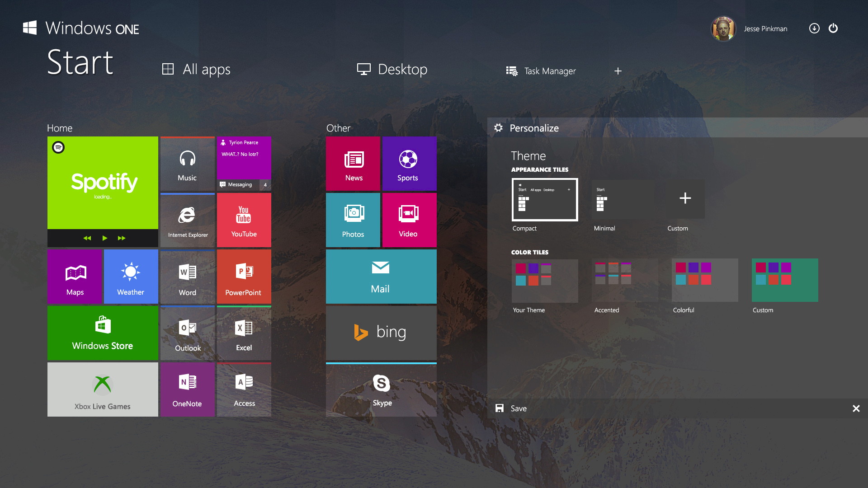Viewport: 868px width, 488px height.
Task: Open the Video tile
Action: pyautogui.click(x=410, y=220)
